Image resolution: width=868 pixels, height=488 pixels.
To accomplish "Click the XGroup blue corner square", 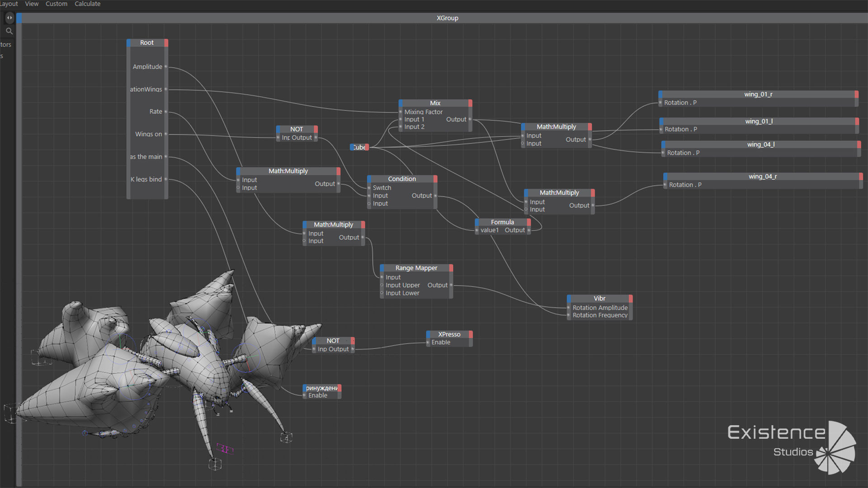I will coord(19,18).
